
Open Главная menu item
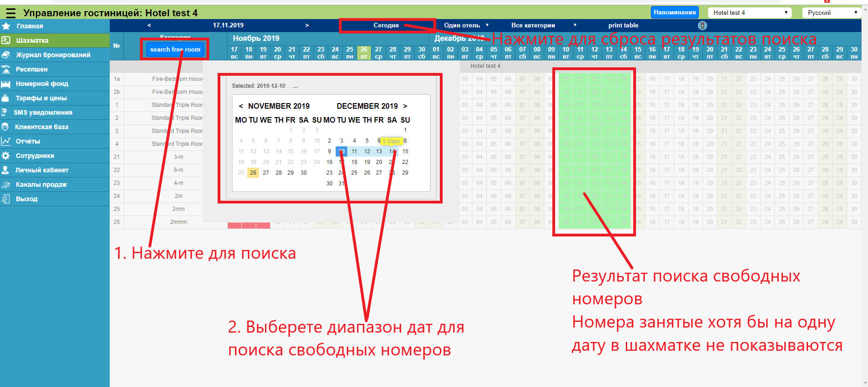pos(30,26)
